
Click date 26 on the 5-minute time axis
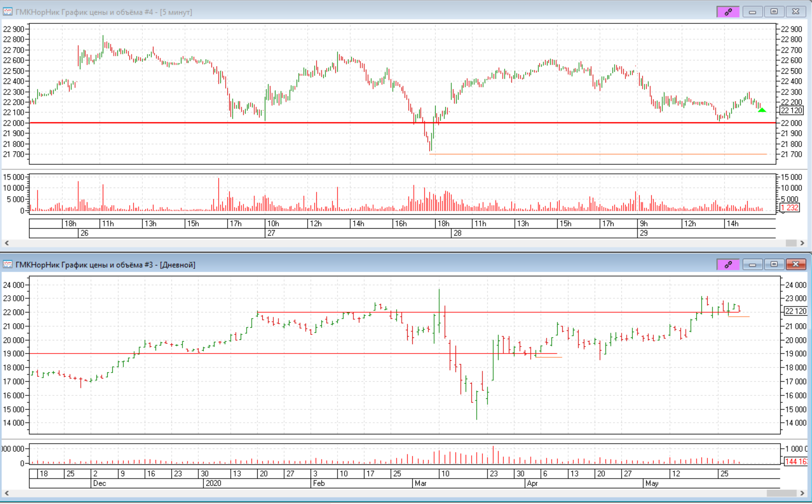84,233
